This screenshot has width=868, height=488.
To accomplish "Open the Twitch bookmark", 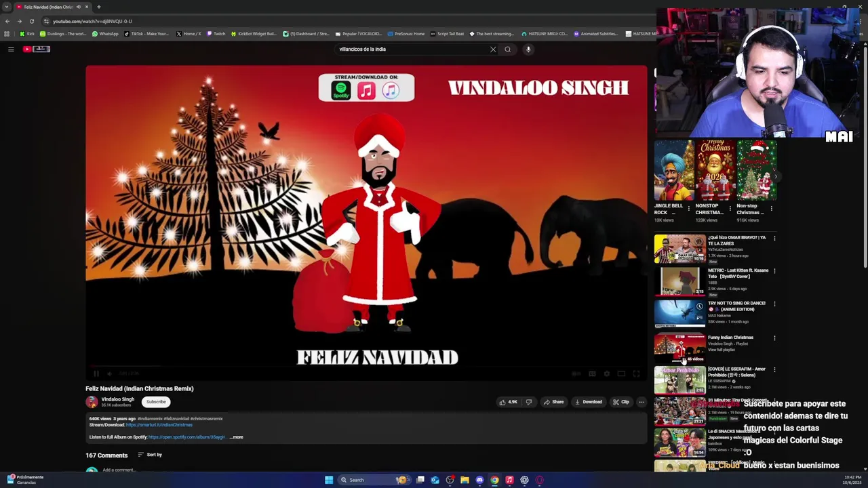I will click(x=216, y=34).
